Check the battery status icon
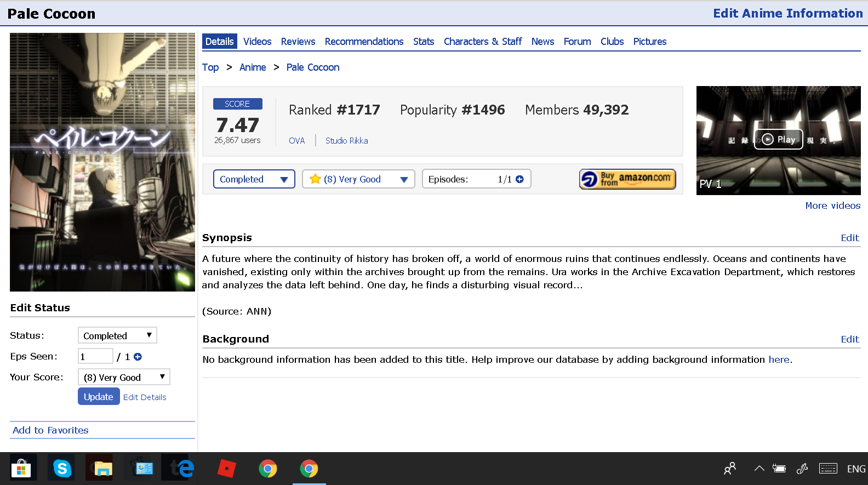 click(779, 469)
